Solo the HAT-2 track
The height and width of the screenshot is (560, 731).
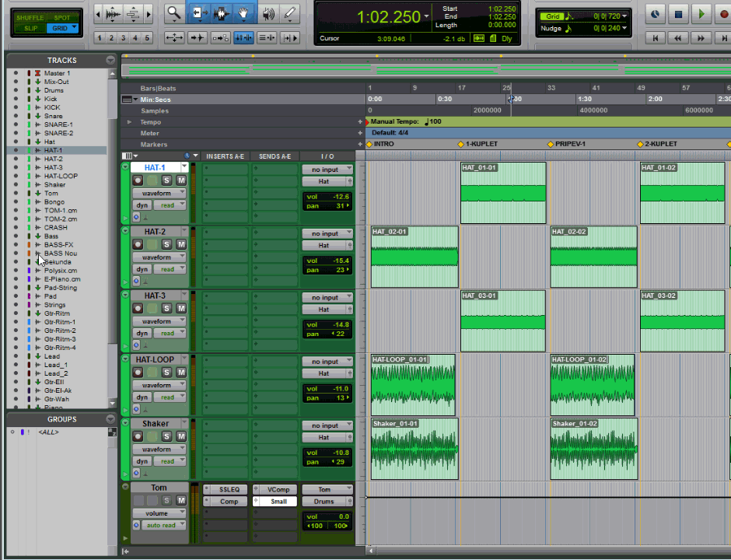[166, 244]
